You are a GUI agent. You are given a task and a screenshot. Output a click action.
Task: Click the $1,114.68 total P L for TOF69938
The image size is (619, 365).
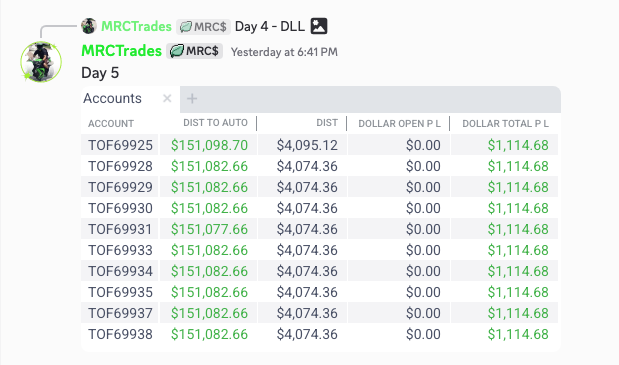tap(518, 334)
